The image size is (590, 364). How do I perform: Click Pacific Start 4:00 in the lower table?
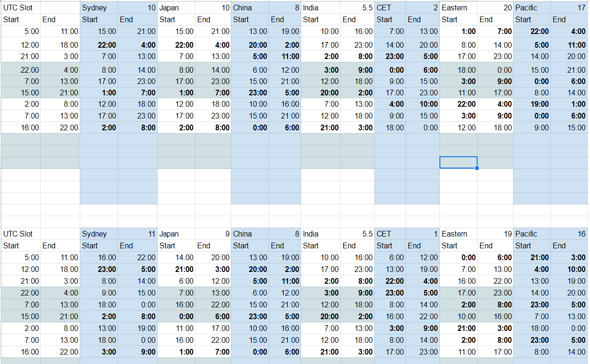[532, 269]
